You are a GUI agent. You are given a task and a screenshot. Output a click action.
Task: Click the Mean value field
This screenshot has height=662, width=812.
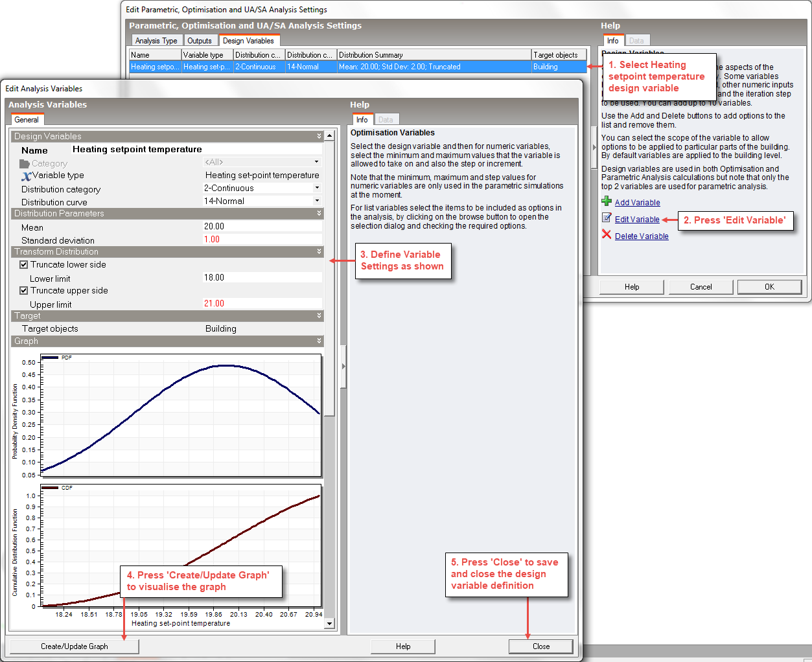coord(262,227)
